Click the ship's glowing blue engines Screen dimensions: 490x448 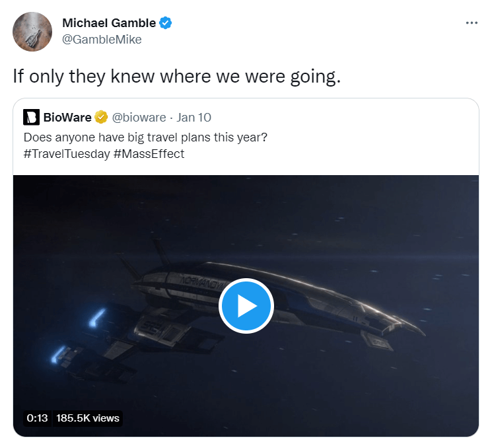pos(78,334)
